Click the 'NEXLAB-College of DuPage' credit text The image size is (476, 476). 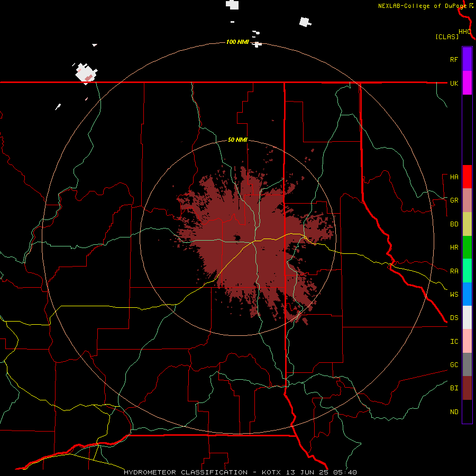422,6
